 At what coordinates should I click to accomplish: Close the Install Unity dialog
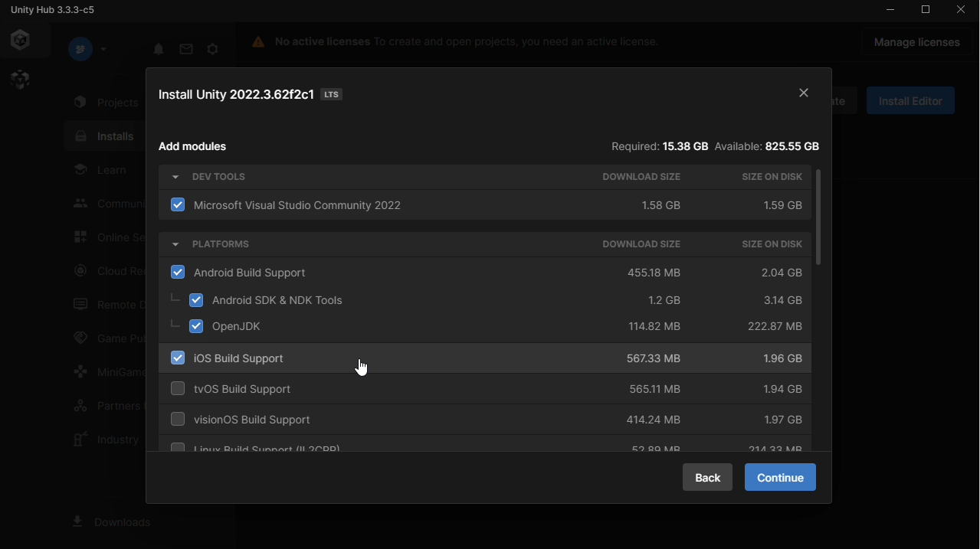804,93
